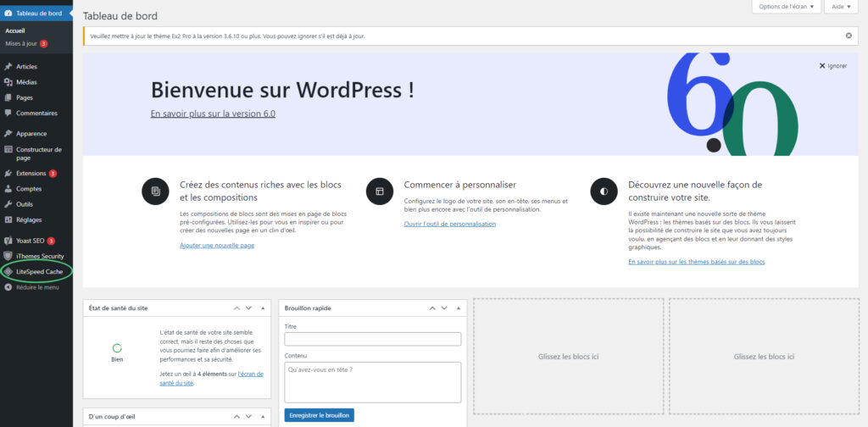Click the green site health circle indicator
This screenshot has width=868, height=427.
coord(117,348)
